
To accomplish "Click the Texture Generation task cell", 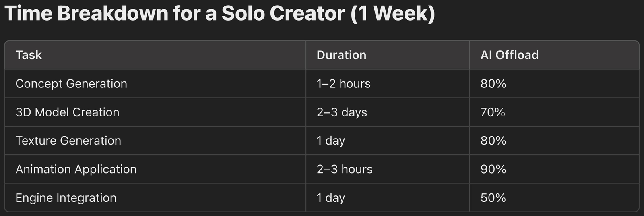I will coord(68,141).
